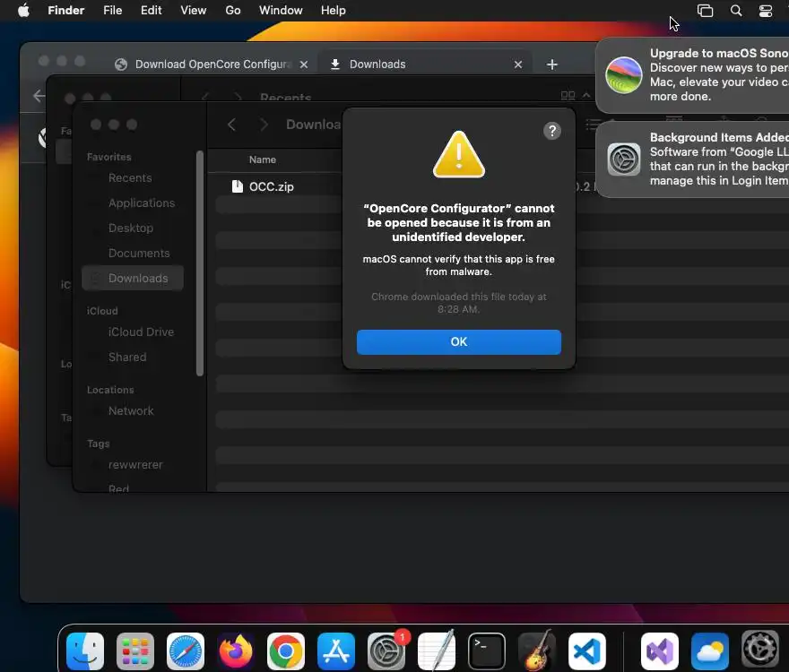This screenshot has width=789, height=672.
Task: Open Documents in Finder sidebar
Action: tap(139, 253)
